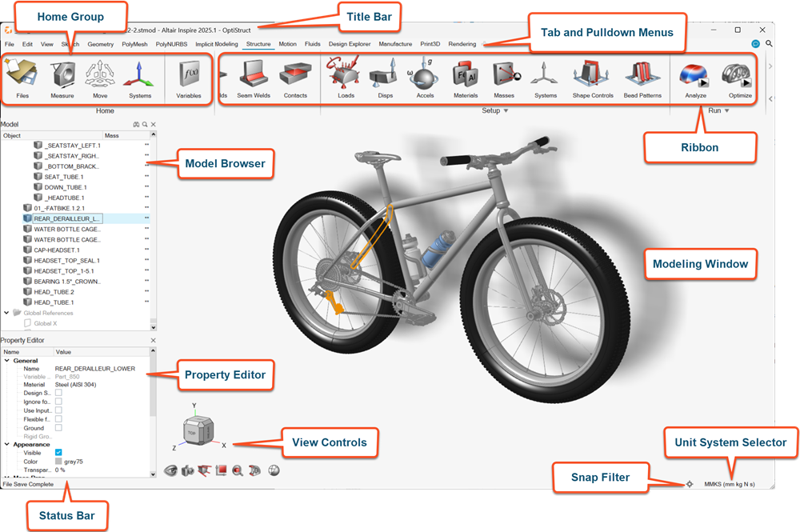Switch to the Geometry tab
800x532 pixels.
pos(101,44)
